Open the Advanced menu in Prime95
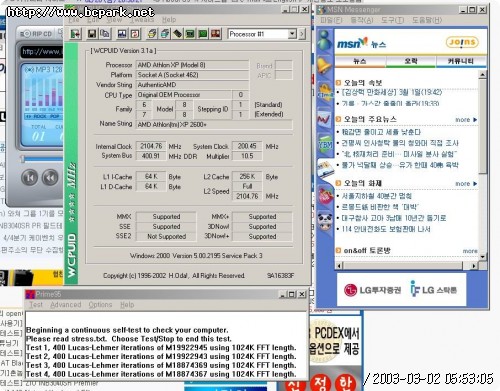This screenshot has height=391, width=500. pyautogui.click(x=66, y=305)
